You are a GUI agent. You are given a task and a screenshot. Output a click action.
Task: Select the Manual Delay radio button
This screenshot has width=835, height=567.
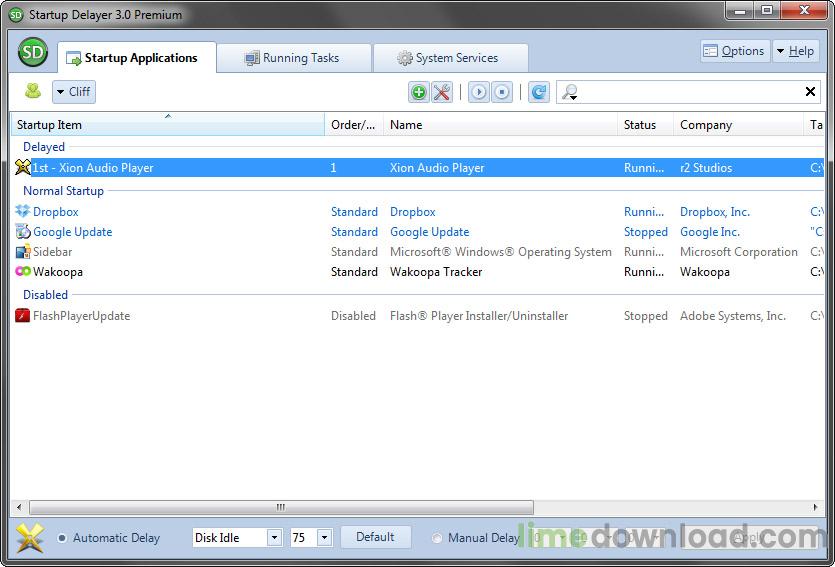click(437, 538)
